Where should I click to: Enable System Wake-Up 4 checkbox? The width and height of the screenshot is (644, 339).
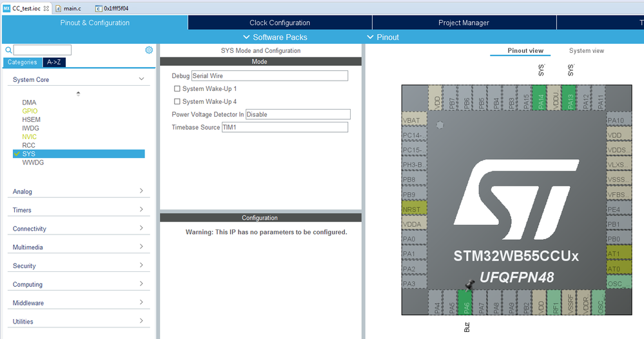click(x=177, y=101)
